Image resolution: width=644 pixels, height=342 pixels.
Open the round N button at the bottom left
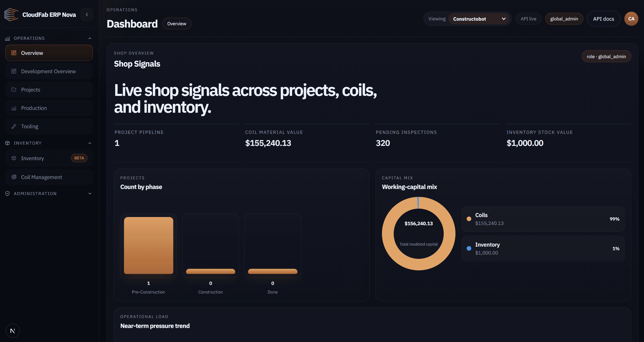tap(13, 331)
